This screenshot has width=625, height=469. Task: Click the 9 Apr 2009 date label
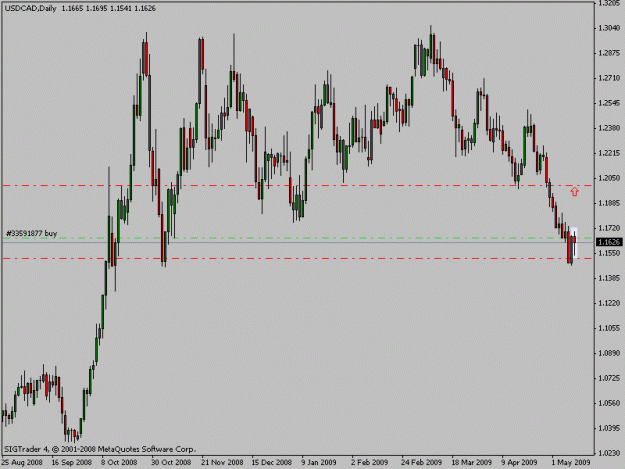519,463
